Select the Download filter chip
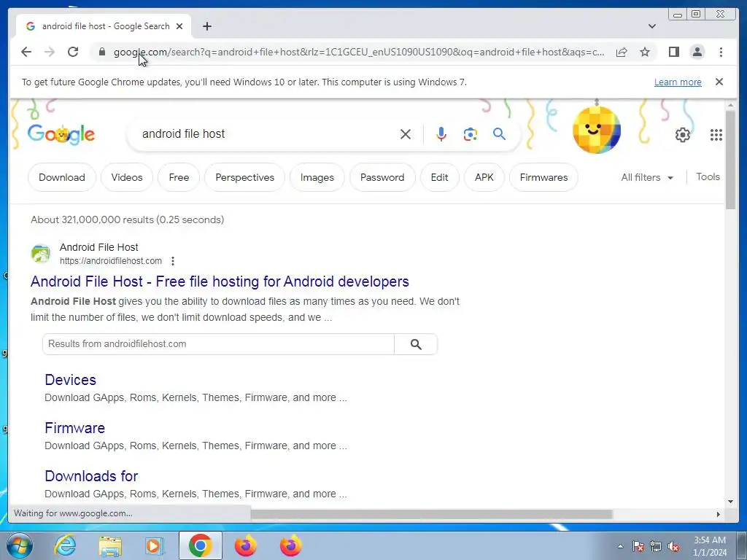This screenshot has height=560, width=747. (x=62, y=177)
